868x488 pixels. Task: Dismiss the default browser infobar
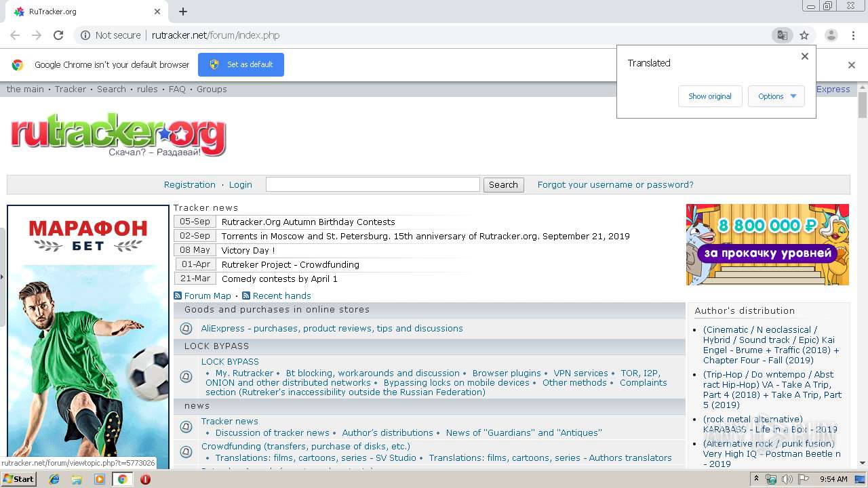click(x=852, y=65)
